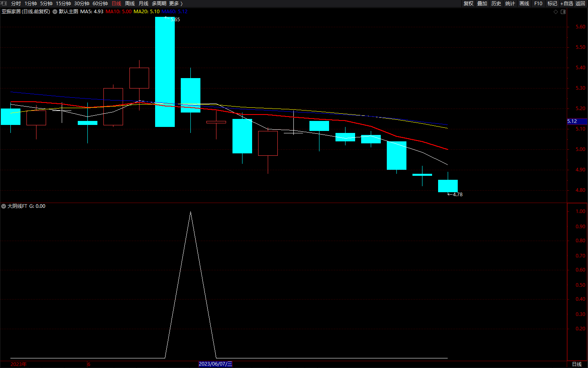Open the 默认主图 indicator dropdown arrow

55,12
